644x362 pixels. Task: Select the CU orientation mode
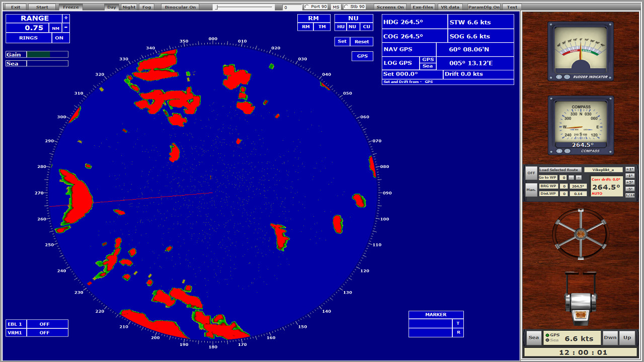click(366, 26)
